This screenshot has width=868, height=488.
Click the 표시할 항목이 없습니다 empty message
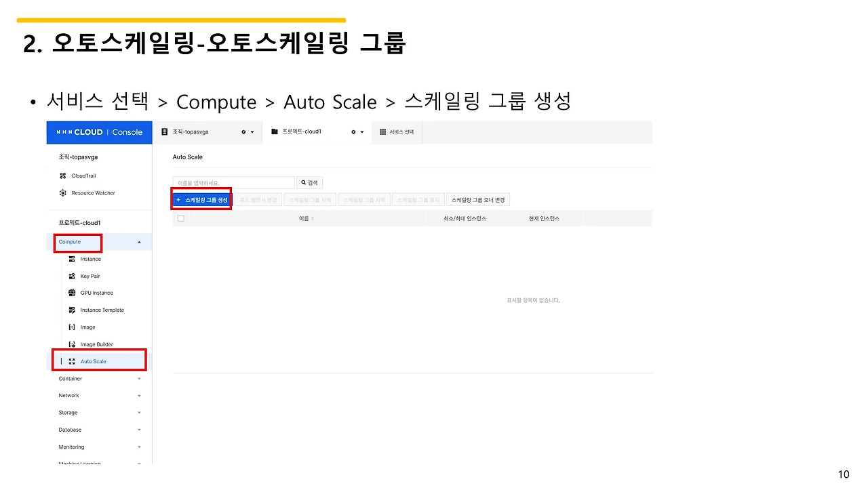coord(534,300)
